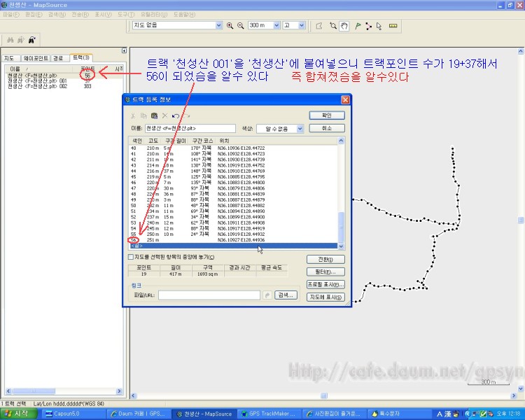This screenshot has width=525, height=420.
Task: Click the Find Nearest Places binoculars icon
Action: [21, 40]
